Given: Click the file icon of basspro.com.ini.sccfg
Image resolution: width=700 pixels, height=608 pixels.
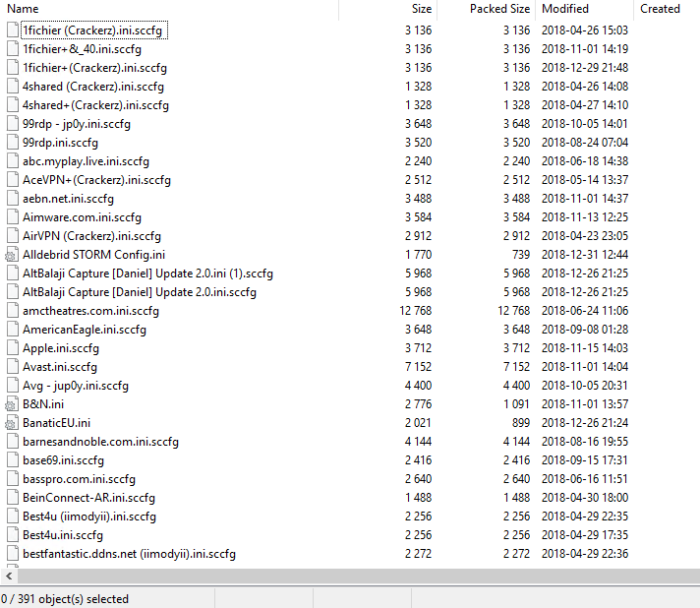Looking at the screenshot, I should coord(13,478).
